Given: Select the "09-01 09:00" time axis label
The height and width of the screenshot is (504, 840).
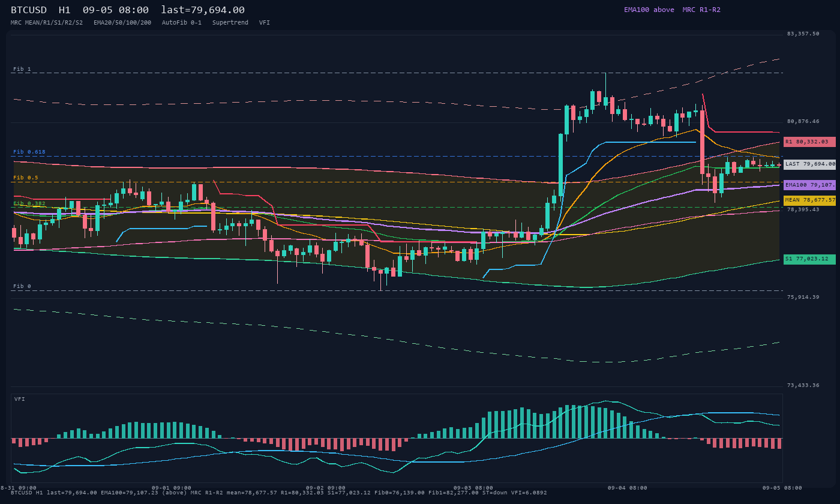Looking at the screenshot, I should point(172,488).
